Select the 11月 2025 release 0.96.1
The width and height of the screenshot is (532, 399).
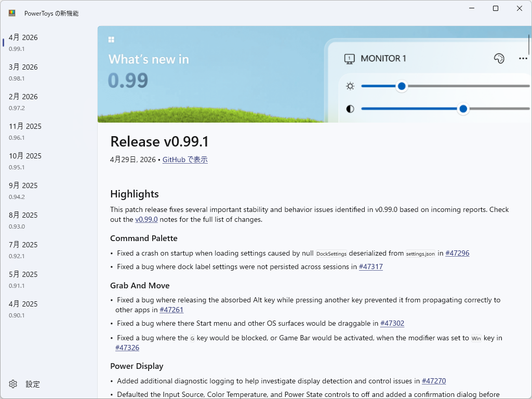[x=49, y=131]
